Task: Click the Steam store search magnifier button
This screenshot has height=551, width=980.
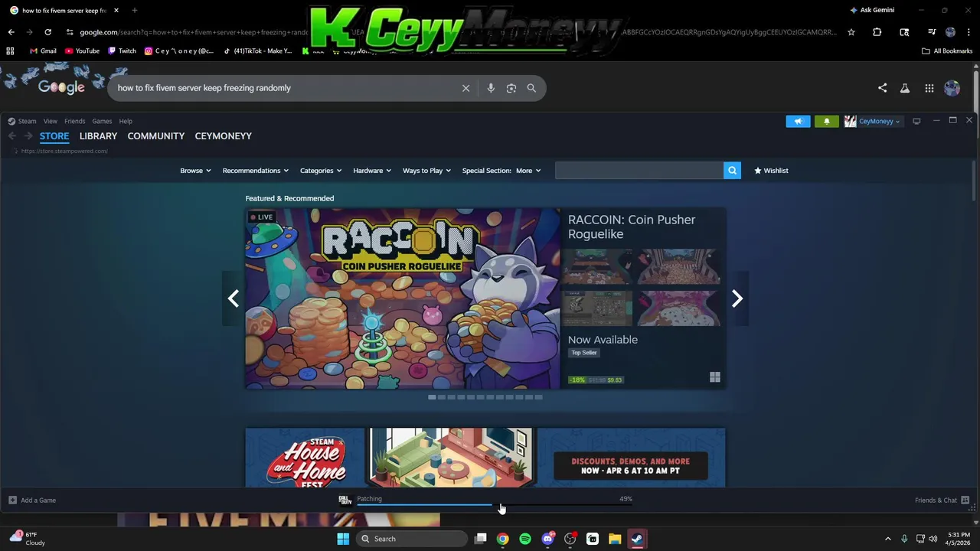Action: pyautogui.click(x=733, y=171)
